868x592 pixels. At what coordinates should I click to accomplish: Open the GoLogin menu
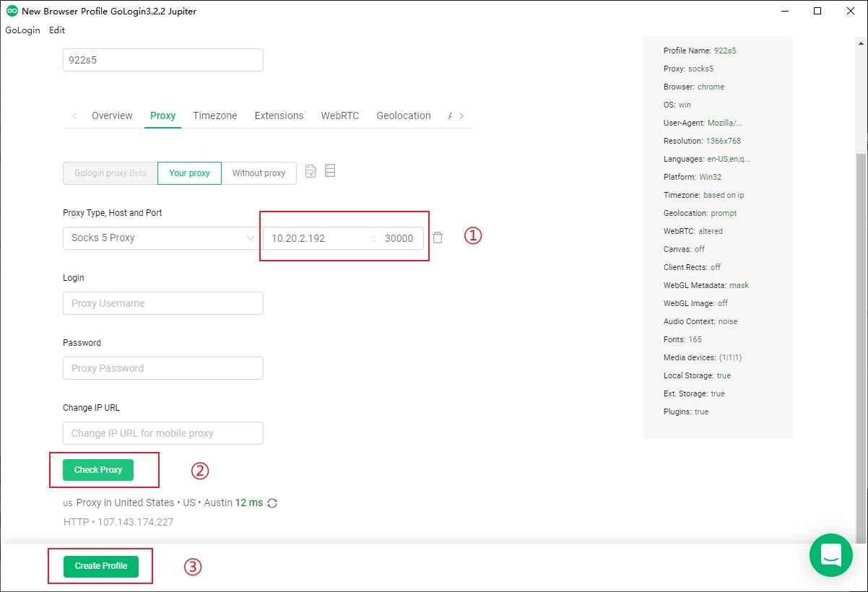click(22, 30)
